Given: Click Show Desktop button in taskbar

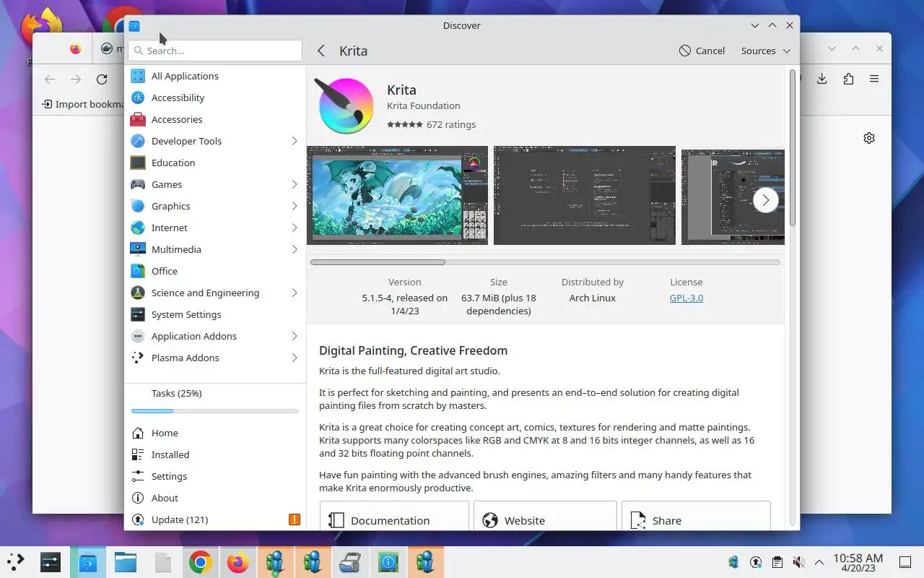Looking at the screenshot, I should [x=905, y=562].
